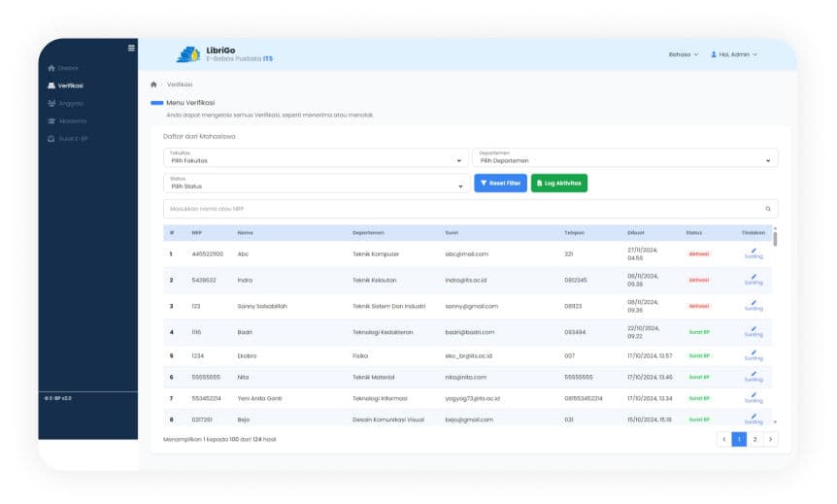837x504 pixels.
Task: Click the Surat BP status badge for Bejo
Action: (699, 420)
